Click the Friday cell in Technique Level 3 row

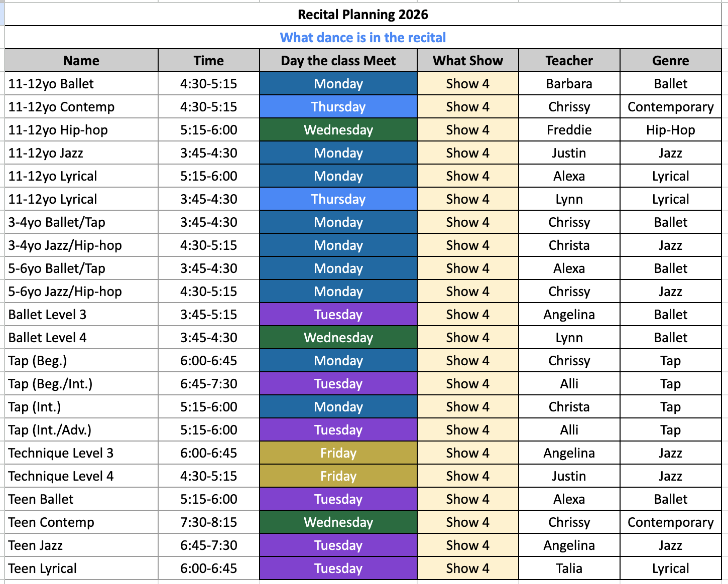(x=338, y=453)
